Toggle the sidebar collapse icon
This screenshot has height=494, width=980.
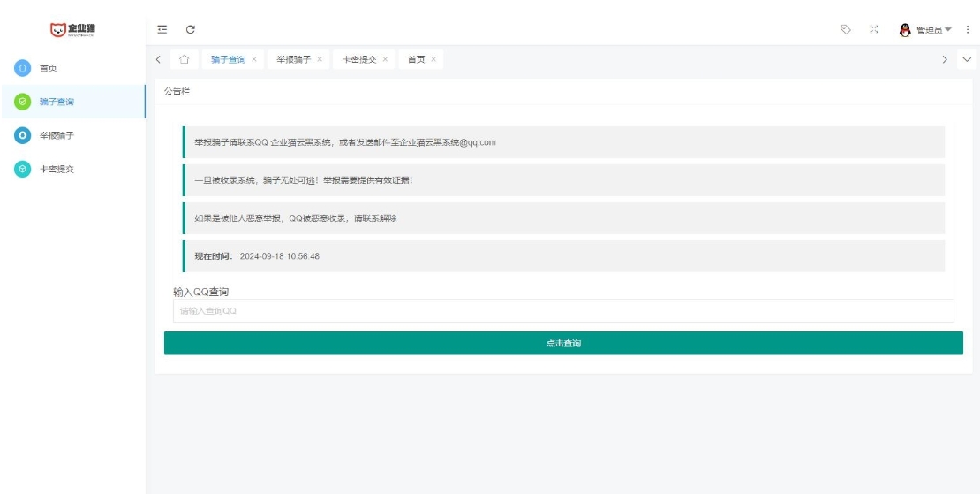pyautogui.click(x=162, y=30)
